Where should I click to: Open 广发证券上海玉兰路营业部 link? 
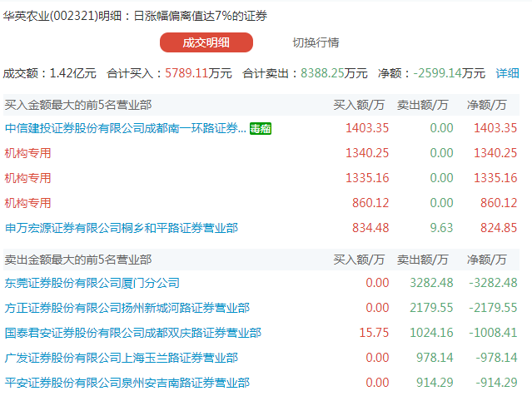click(122, 358)
